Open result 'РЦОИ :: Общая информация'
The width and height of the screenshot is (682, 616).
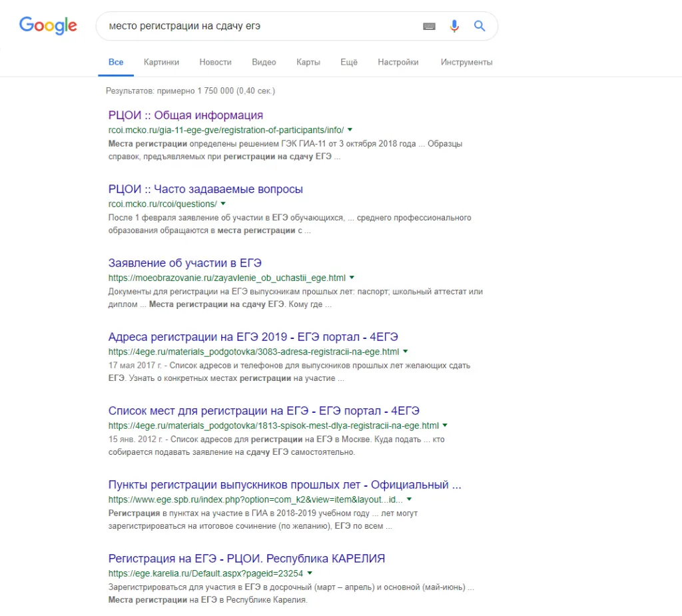point(186,115)
